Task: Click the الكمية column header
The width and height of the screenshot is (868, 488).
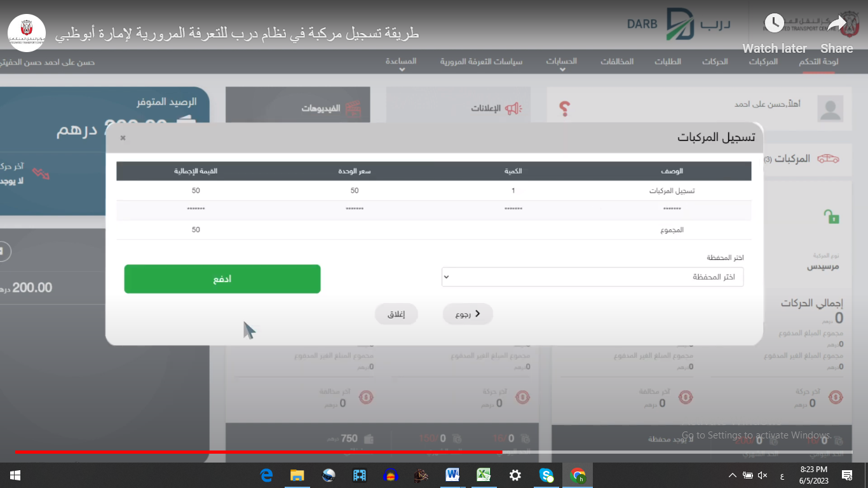Action: 513,171
